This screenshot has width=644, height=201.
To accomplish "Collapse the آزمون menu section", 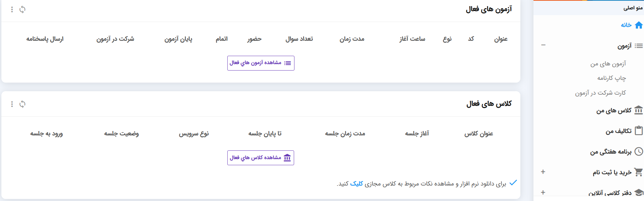I will click(543, 45).
